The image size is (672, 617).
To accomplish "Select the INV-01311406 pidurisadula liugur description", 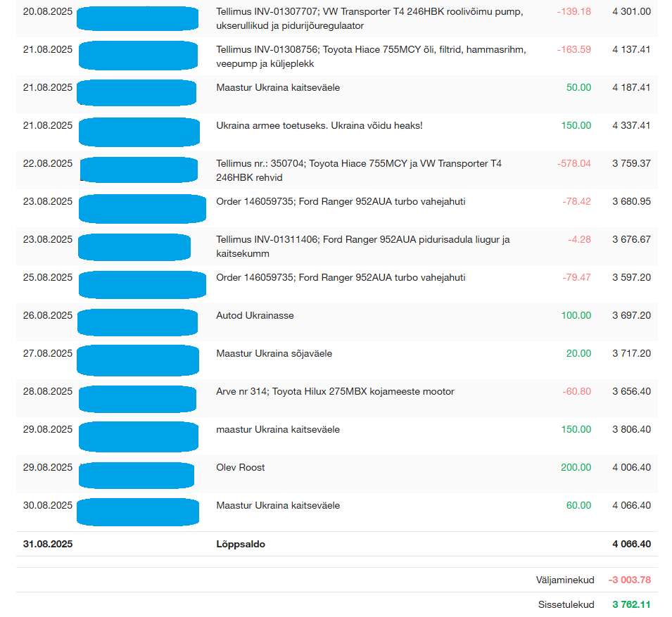I will pyautogui.click(x=362, y=246).
